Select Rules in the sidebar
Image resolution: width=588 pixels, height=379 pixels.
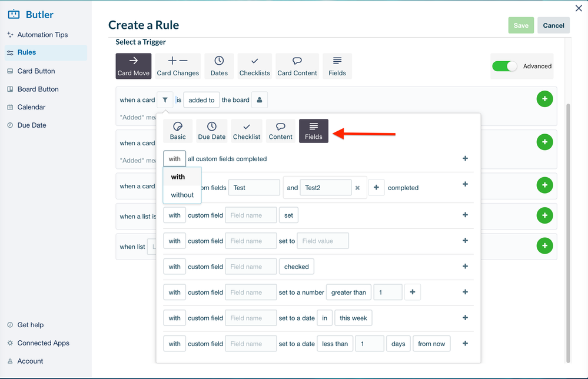(x=46, y=52)
